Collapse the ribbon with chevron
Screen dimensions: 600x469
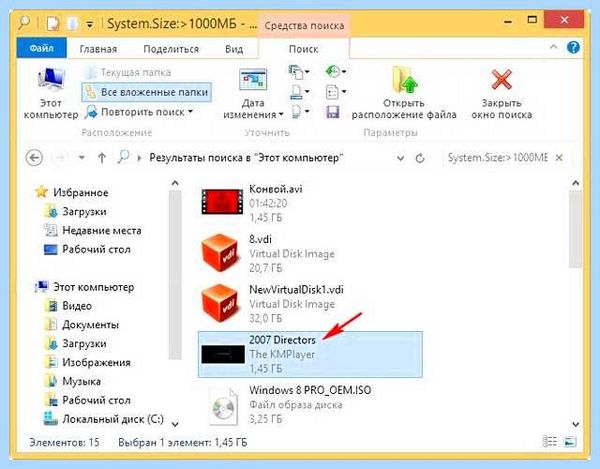click(553, 47)
